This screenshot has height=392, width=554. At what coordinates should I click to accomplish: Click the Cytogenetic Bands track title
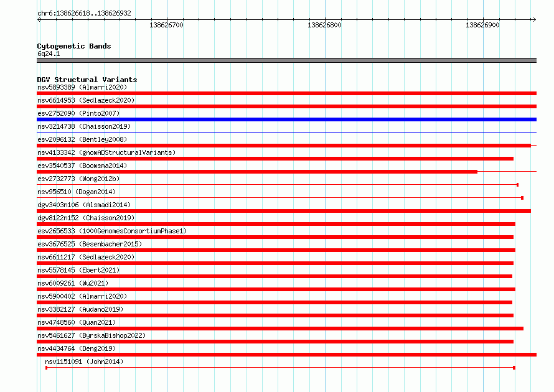point(74,46)
